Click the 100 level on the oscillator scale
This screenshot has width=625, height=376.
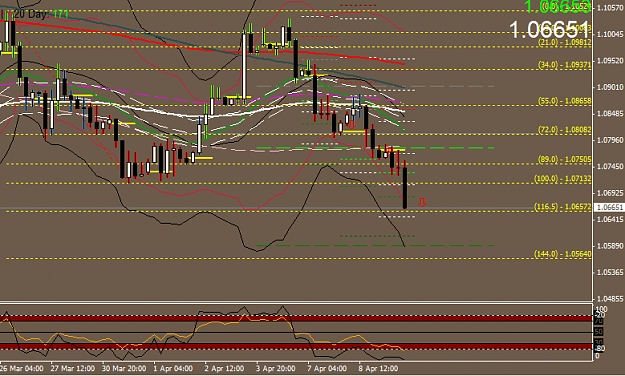click(x=601, y=309)
